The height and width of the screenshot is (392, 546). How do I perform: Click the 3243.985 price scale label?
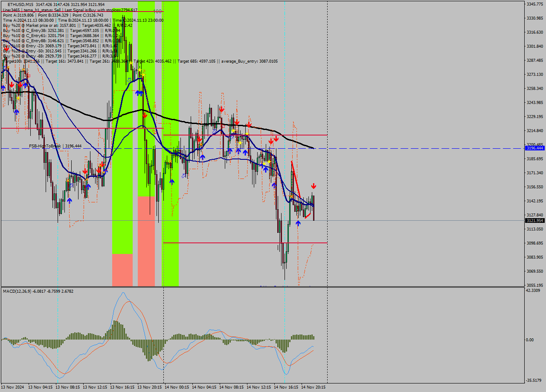click(536, 102)
